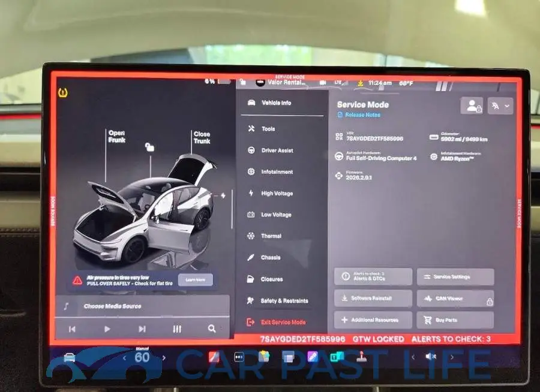Open the car controls icon in the dock

[70, 357]
